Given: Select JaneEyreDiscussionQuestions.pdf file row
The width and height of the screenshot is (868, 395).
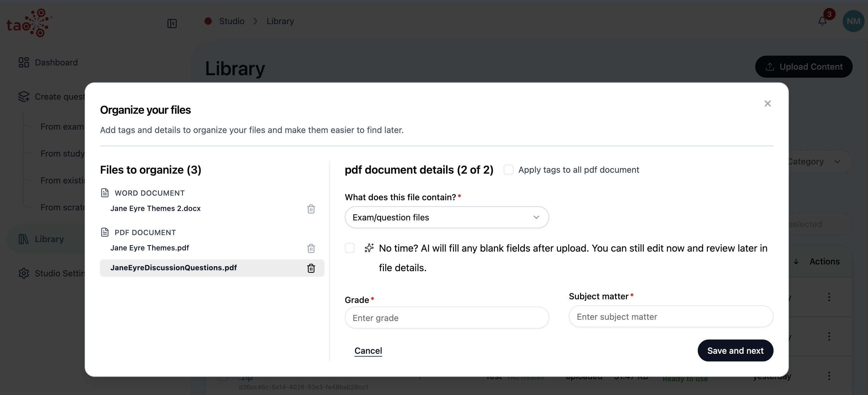Looking at the screenshot, I should (x=212, y=268).
